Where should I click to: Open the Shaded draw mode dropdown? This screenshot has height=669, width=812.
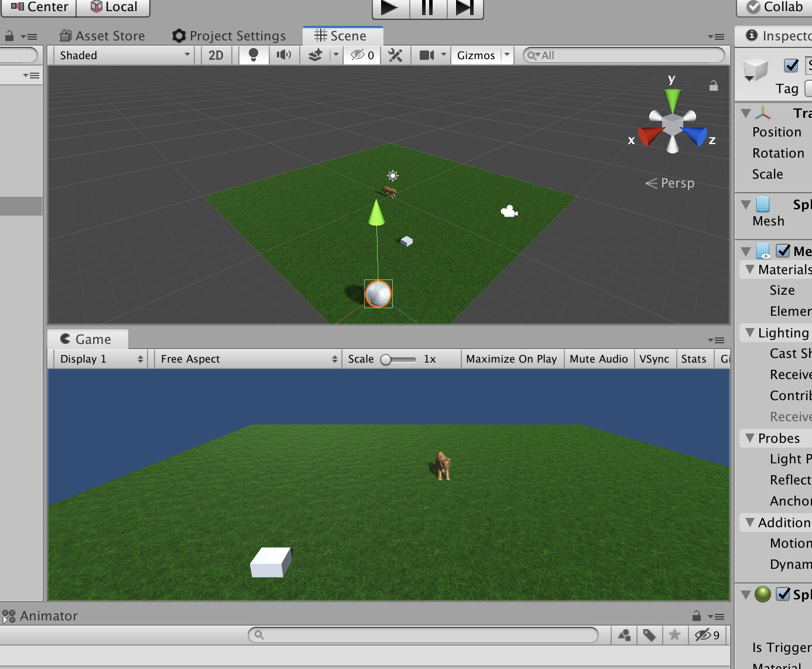pyautogui.click(x=121, y=55)
